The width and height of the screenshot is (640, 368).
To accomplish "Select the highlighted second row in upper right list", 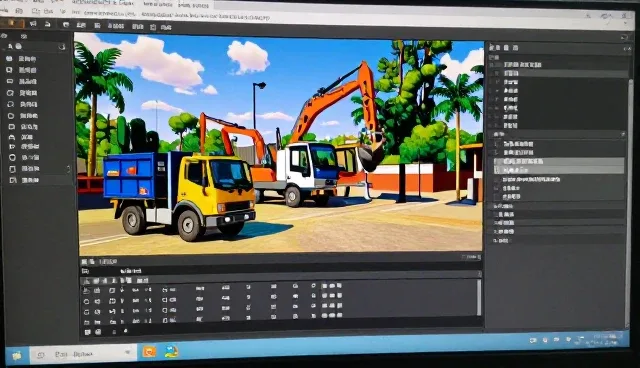I will click(558, 73).
